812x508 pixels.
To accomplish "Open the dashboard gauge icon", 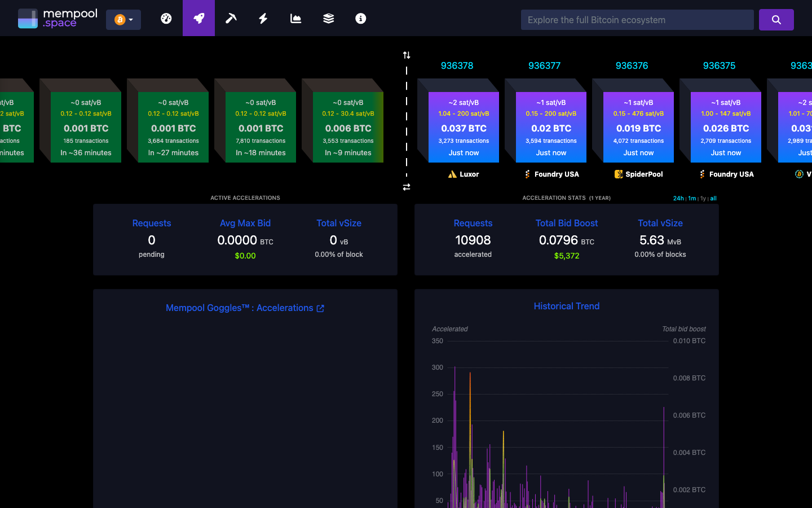I will pyautogui.click(x=166, y=18).
